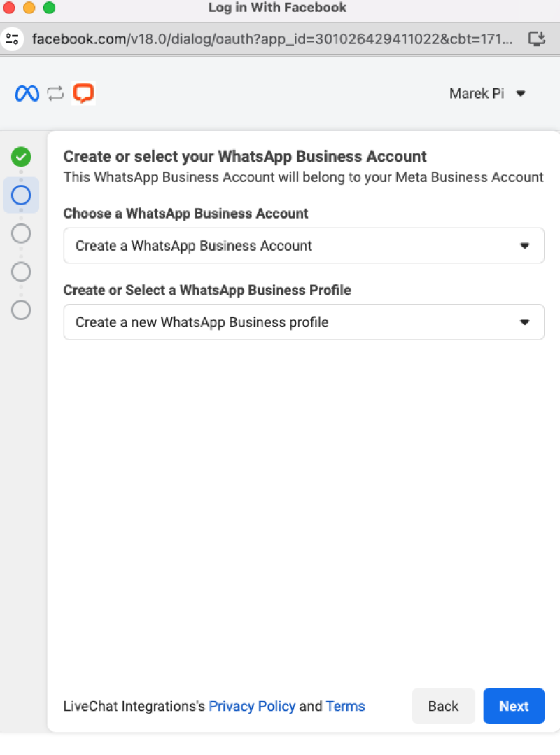Click the Next button

(x=514, y=706)
